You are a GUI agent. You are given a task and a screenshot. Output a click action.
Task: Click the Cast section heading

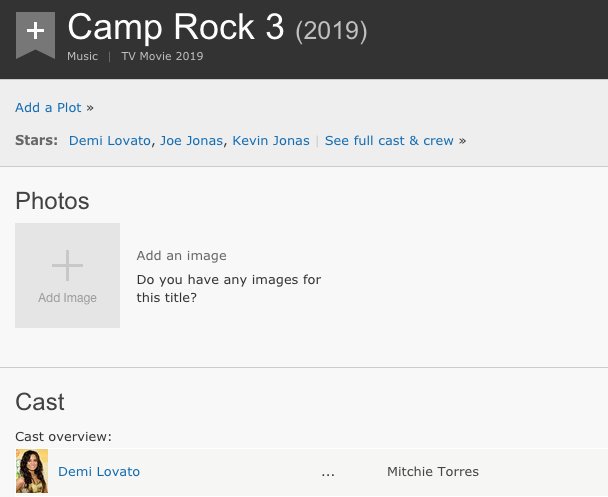(x=40, y=402)
